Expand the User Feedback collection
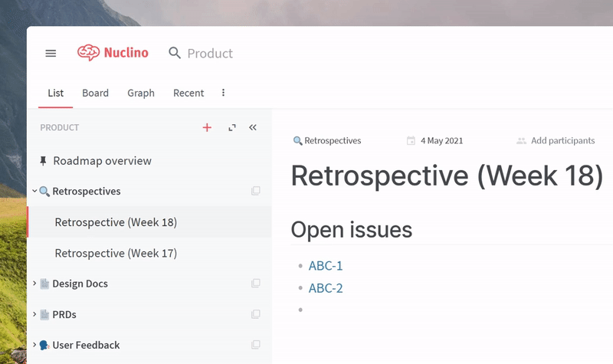The image size is (613, 364). [34, 344]
